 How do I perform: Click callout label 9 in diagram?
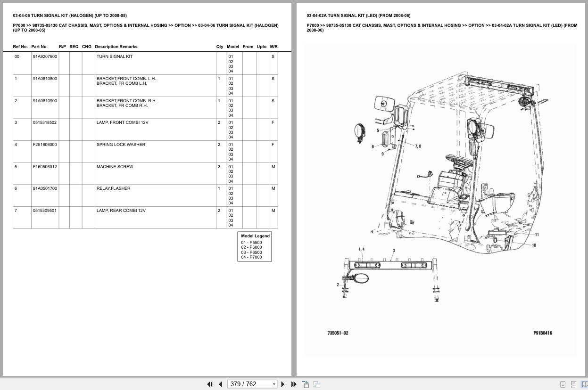coord(382,154)
